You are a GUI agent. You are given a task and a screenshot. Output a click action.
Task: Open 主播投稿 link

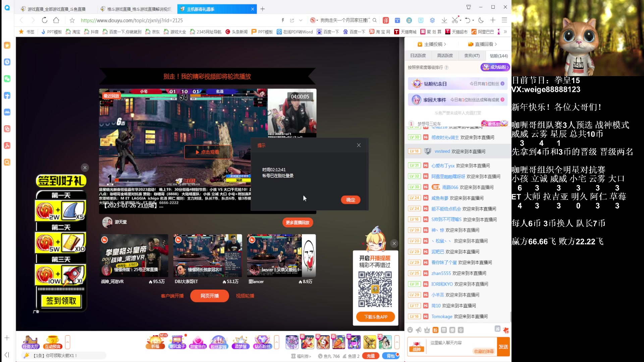[432, 44]
